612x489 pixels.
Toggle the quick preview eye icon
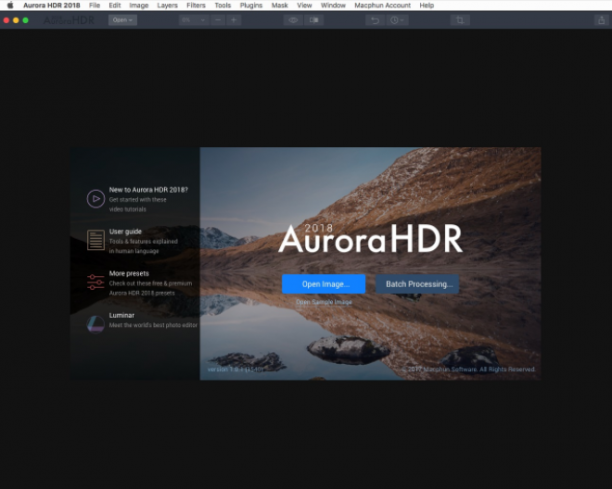coord(293,20)
